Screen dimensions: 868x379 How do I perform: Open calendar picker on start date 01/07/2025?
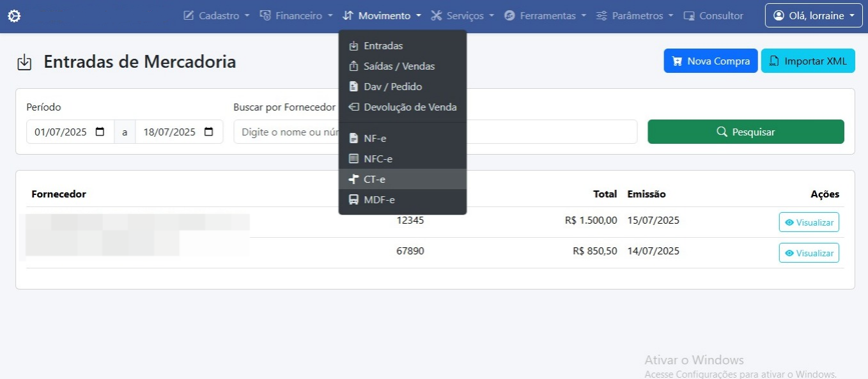tap(100, 132)
